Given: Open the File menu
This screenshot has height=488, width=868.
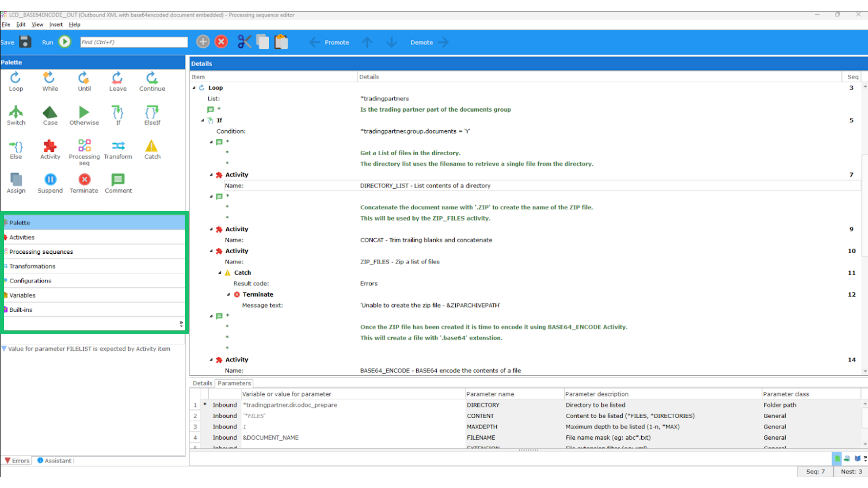Looking at the screenshot, I should pyautogui.click(x=6, y=24).
